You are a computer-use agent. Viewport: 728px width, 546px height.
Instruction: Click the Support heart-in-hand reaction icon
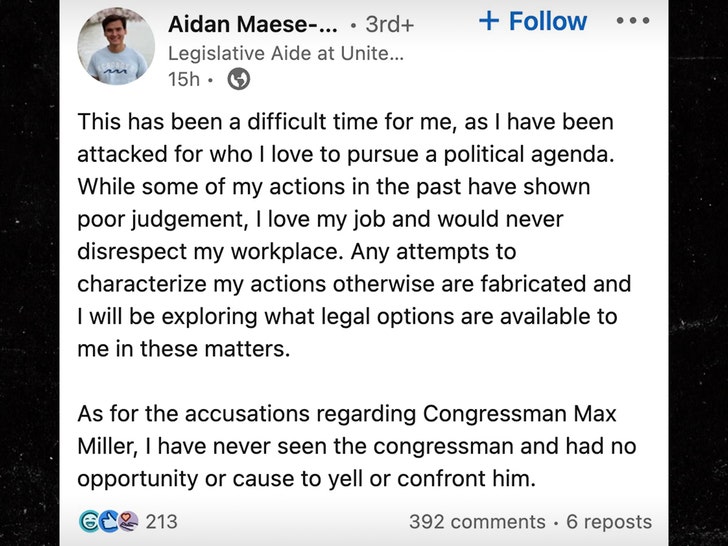click(126, 521)
